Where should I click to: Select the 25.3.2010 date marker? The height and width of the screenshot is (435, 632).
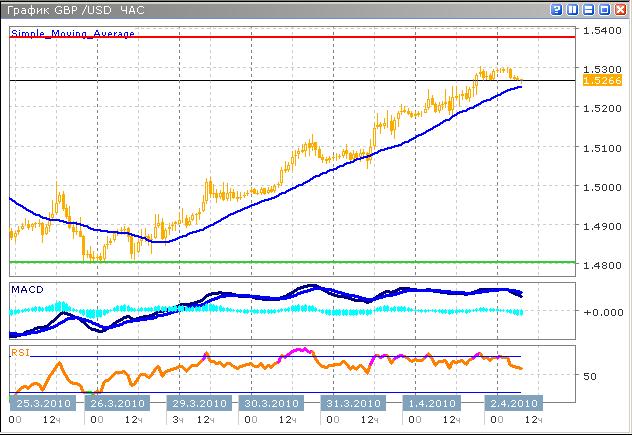tap(40, 403)
